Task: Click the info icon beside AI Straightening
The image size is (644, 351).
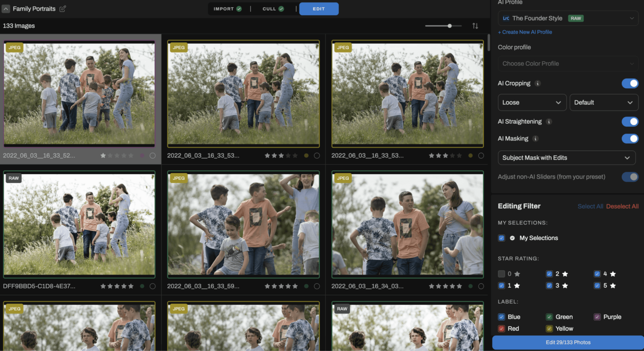Action: [x=549, y=122]
